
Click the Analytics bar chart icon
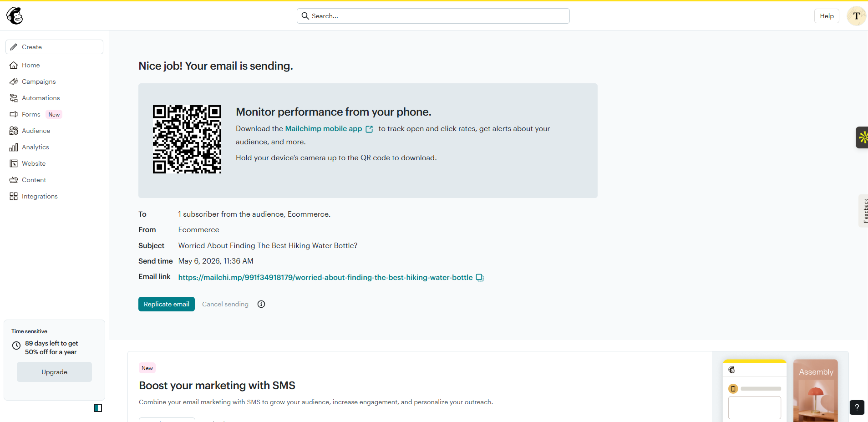pos(14,147)
